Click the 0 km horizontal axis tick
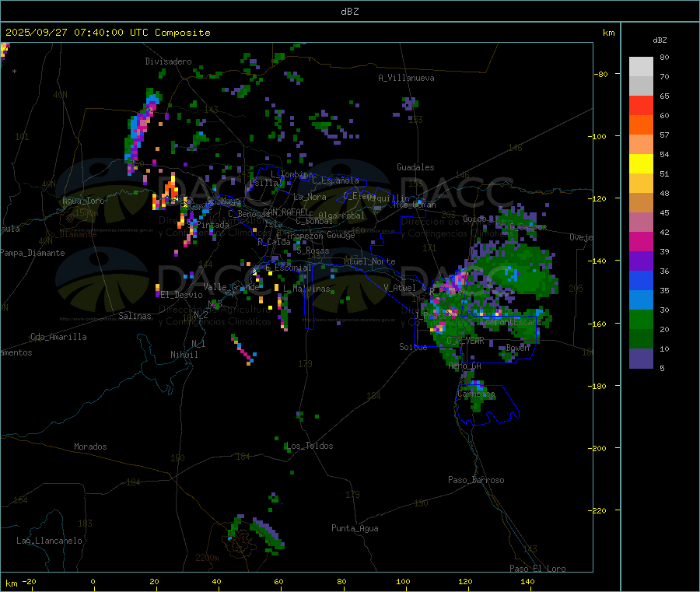 93,582
